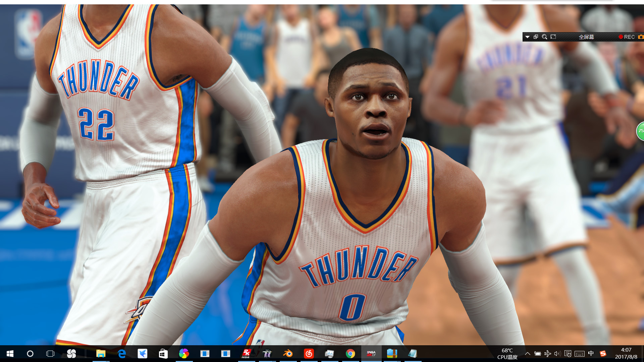Open File Explorer from the taskbar
Screen dimensions: 644x362
tap(101, 354)
